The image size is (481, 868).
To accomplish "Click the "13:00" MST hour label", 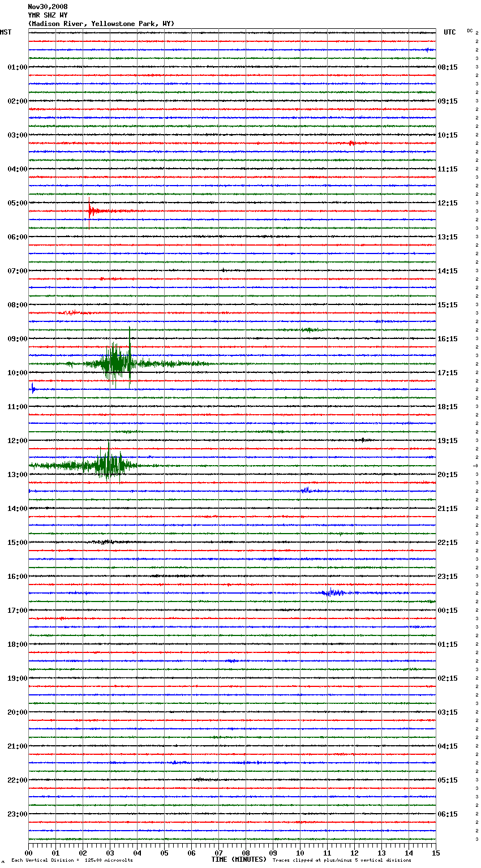I will [18, 475].
